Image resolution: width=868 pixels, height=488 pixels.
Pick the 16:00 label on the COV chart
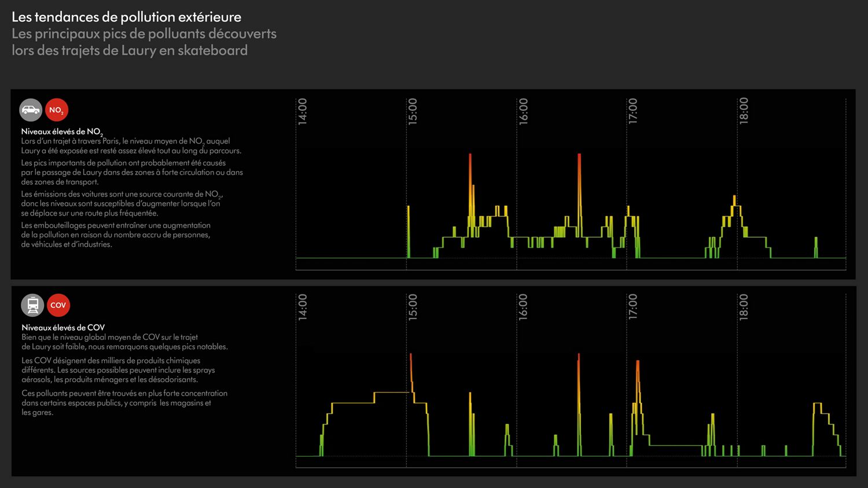pyautogui.click(x=523, y=307)
